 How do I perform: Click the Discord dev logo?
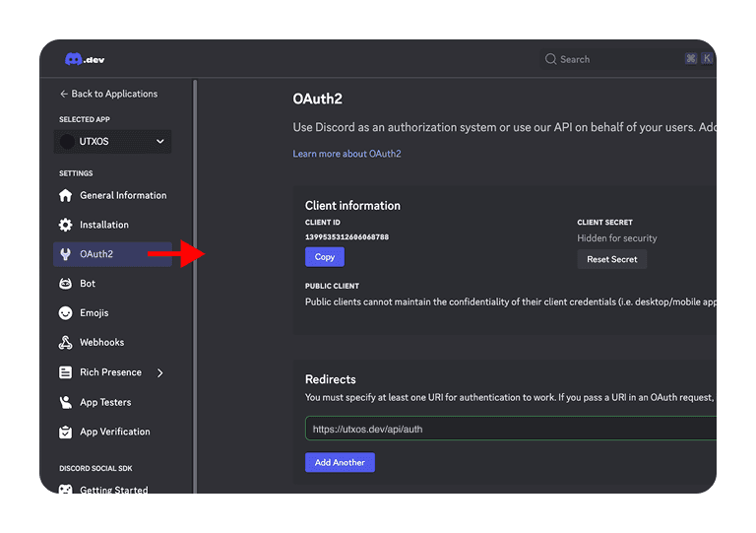84,59
